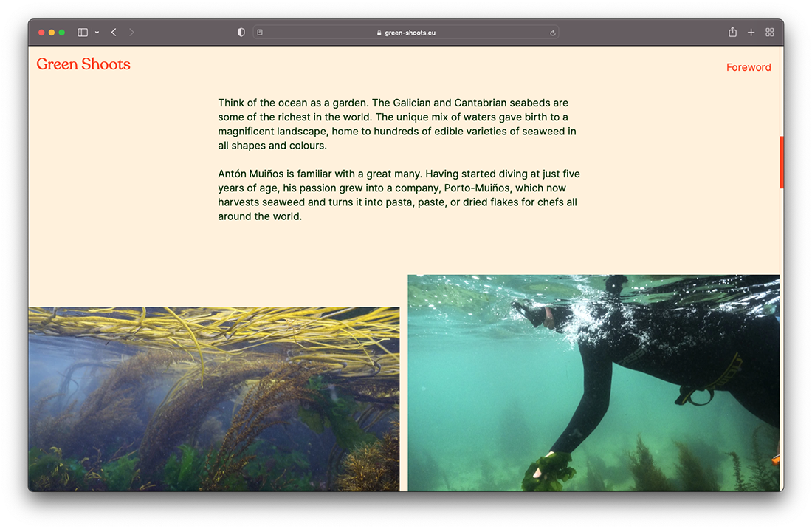Click the lock icon beside the URL
This screenshot has width=812, height=529.
point(379,33)
